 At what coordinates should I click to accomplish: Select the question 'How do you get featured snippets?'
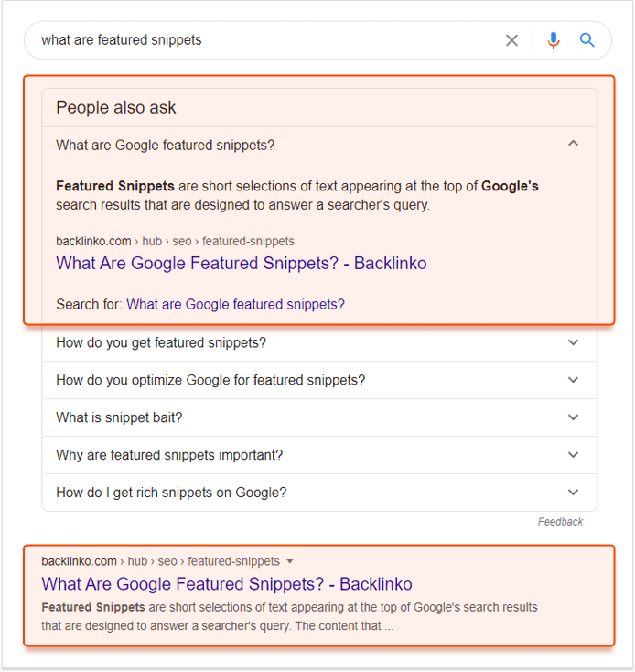coord(161,342)
